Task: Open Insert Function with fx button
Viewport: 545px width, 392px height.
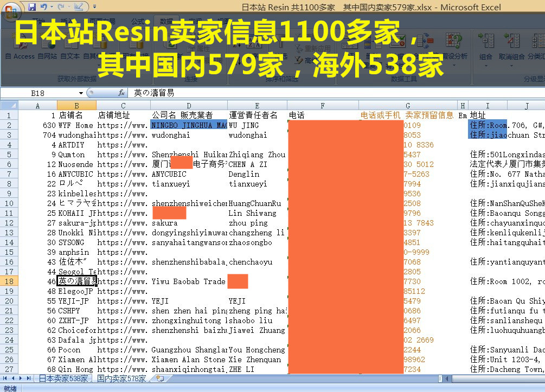Action: (121, 93)
